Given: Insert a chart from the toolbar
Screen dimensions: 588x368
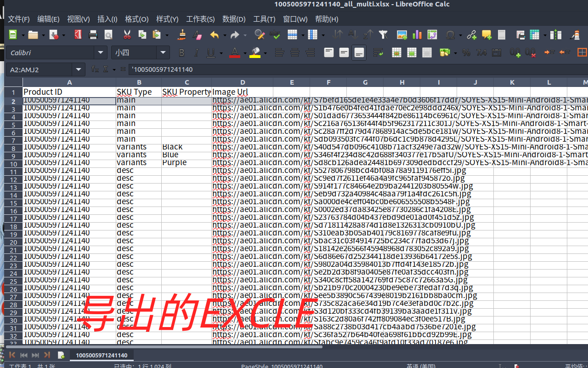Looking at the screenshot, I should click(417, 34).
